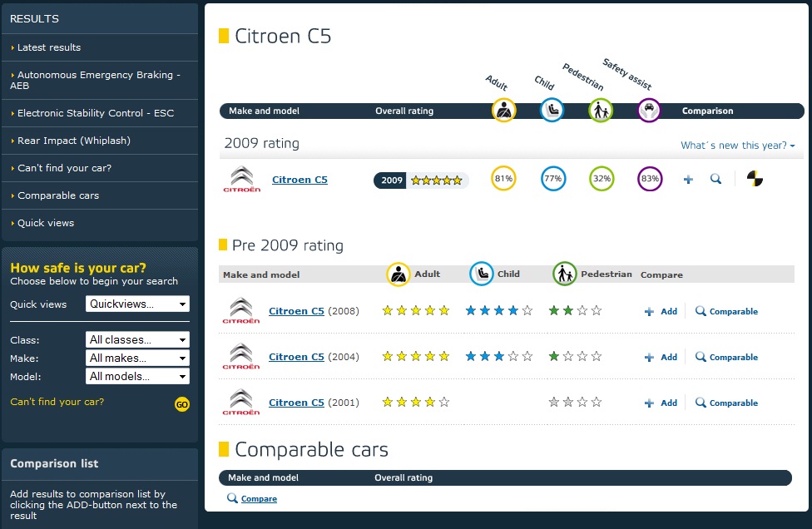Open Citroen C5 (2001) link
The width and height of the screenshot is (812, 529).
coord(296,403)
